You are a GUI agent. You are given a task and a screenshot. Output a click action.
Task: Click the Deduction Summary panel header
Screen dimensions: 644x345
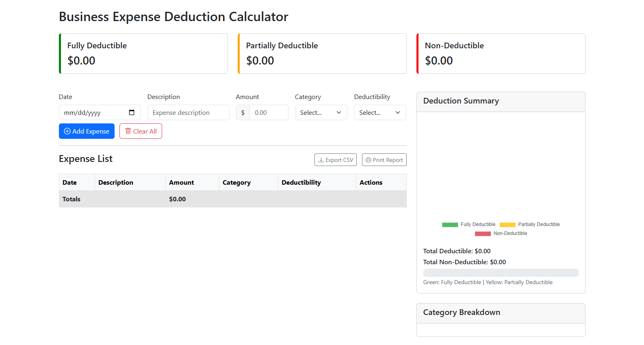tap(501, 102)
